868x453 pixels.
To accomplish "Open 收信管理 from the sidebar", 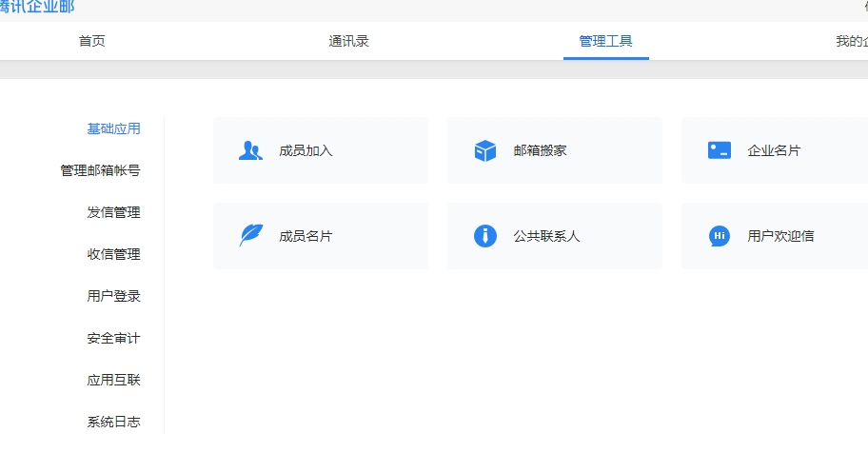I will coord(113,254).
